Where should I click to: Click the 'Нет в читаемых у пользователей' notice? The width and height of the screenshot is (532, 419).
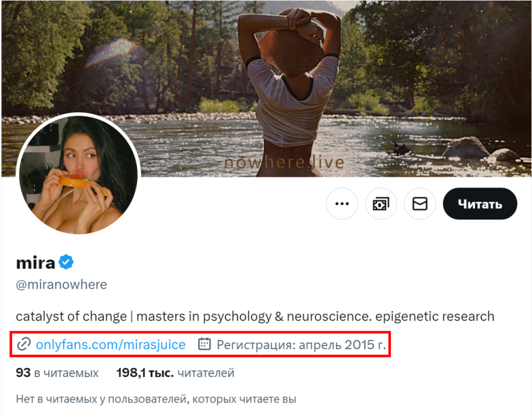(156, 400)
